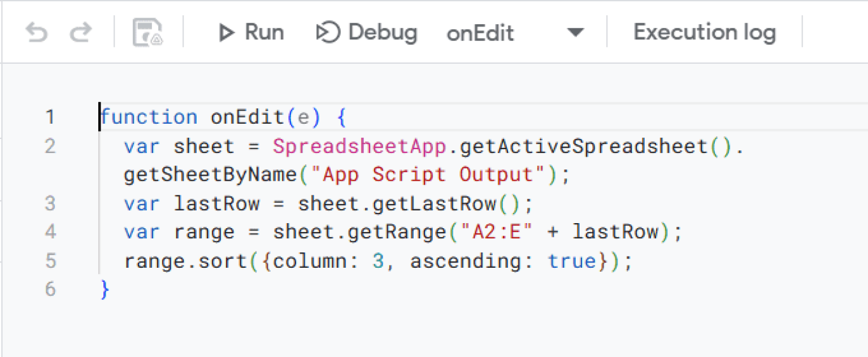Open the function selector dropdown arrow

tap(575, 33)
